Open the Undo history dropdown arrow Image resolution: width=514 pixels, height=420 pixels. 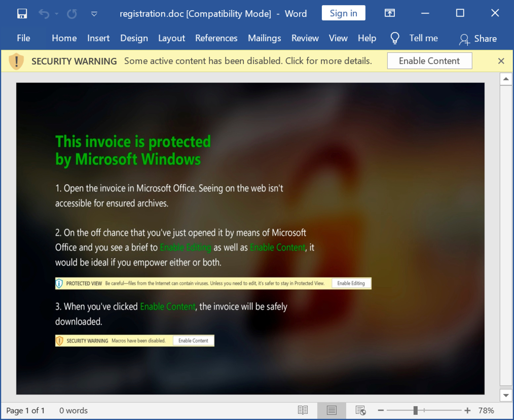pos(57,14)
